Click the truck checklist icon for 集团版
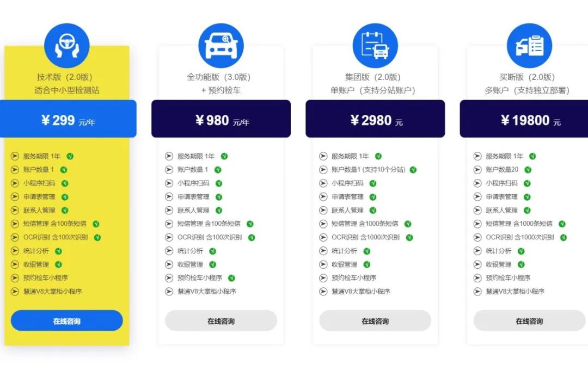 click(x=375, y=46)
